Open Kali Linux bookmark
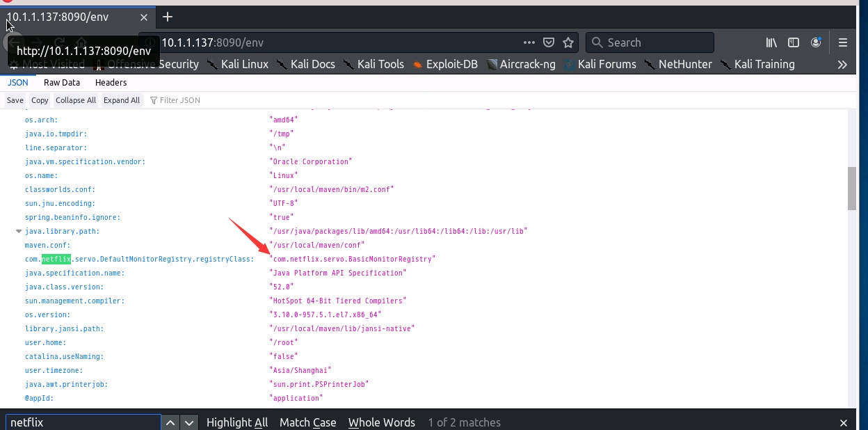 [237, 64]
